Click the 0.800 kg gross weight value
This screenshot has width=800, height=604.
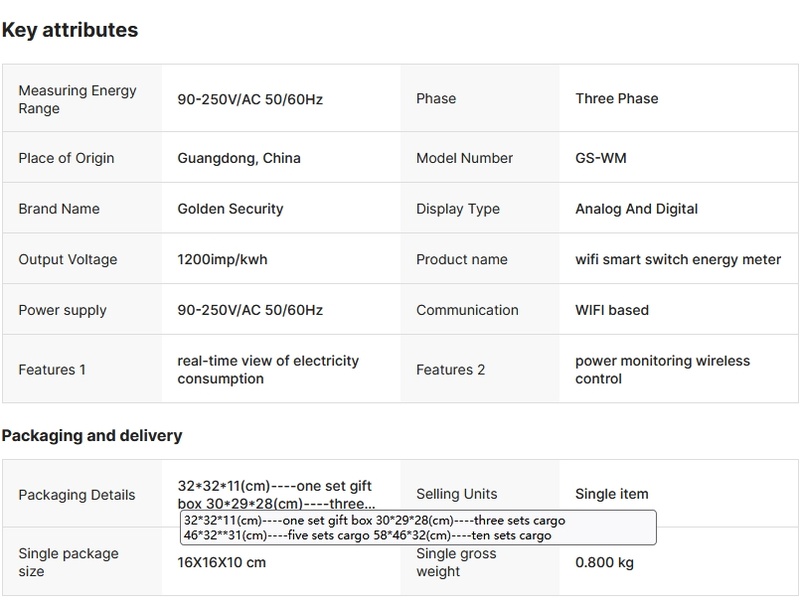click(605, 562)
